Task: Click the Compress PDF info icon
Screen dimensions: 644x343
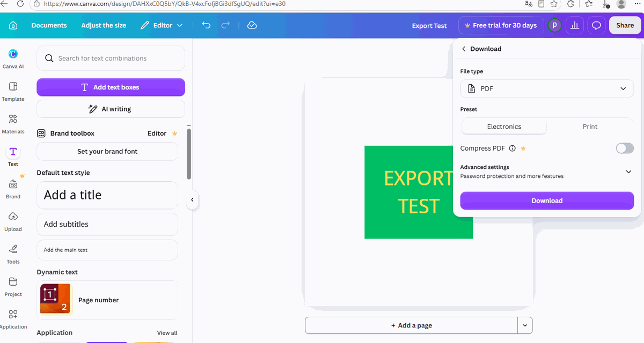Action: click(512, 148)
